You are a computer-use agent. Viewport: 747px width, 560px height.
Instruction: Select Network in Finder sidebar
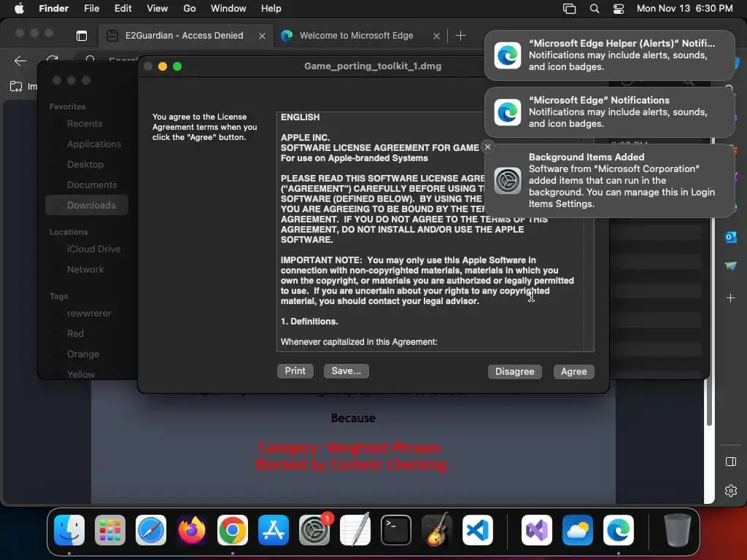85,270
